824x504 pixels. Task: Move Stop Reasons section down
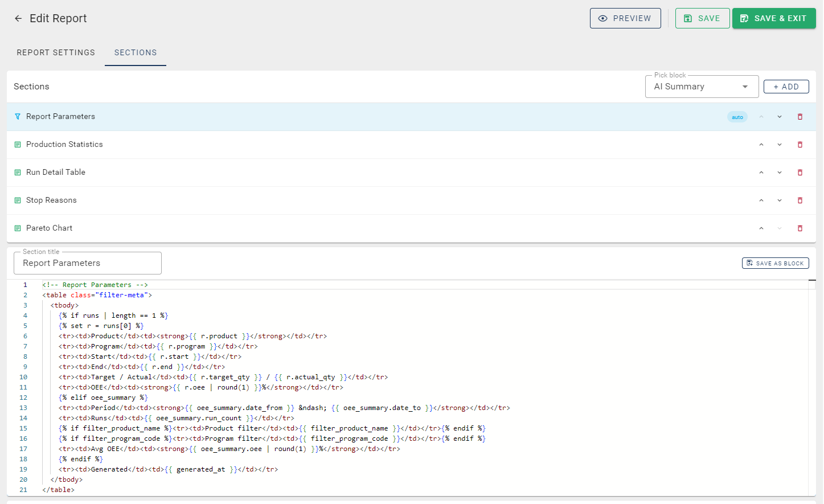(x=780, y=200)
